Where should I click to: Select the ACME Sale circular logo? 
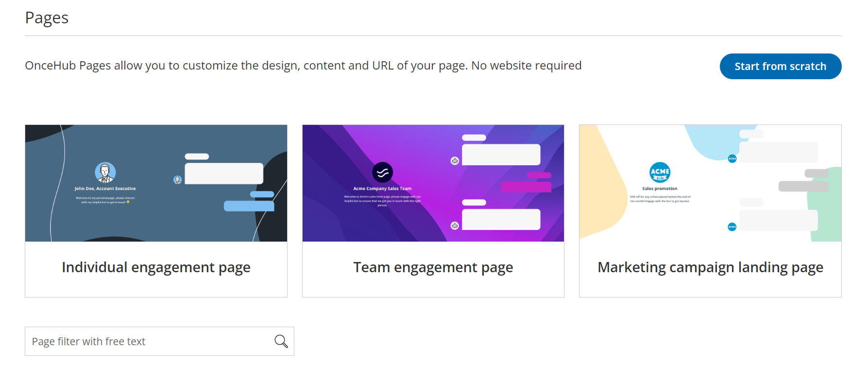(x=660, y=173)
